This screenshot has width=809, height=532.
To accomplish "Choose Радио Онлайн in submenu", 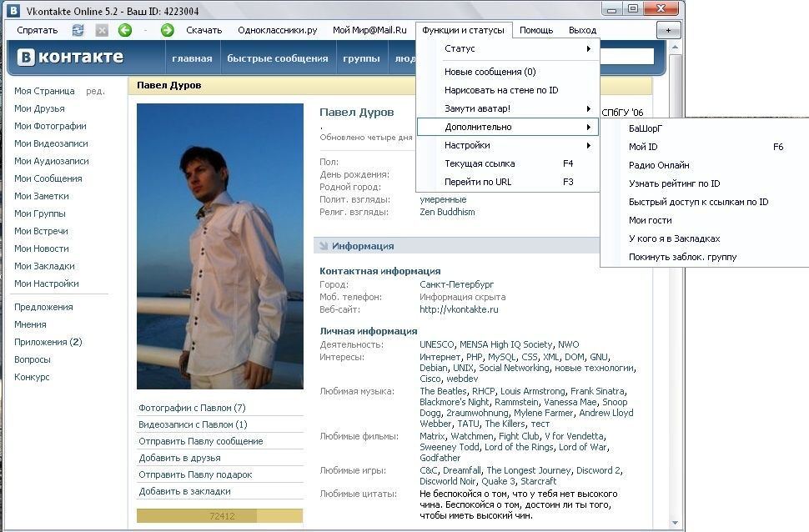I will pyautogui.click(x=705, y=165).
